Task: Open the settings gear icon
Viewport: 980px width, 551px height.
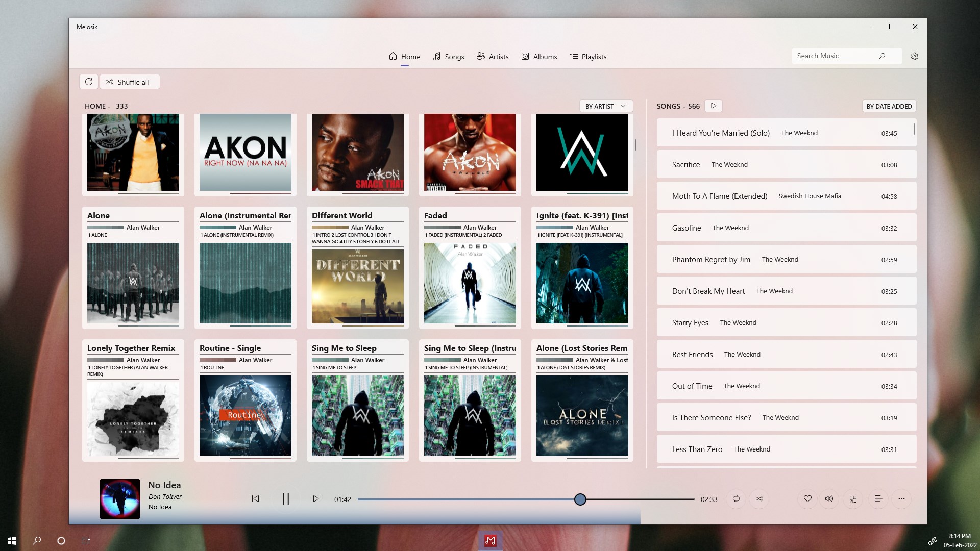Action: 915,56
